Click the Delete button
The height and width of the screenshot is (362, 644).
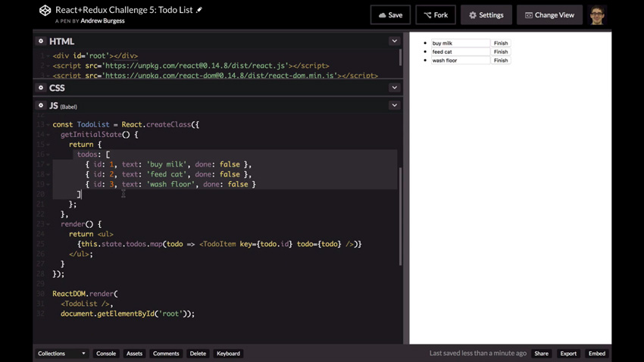tap(198, 354)
